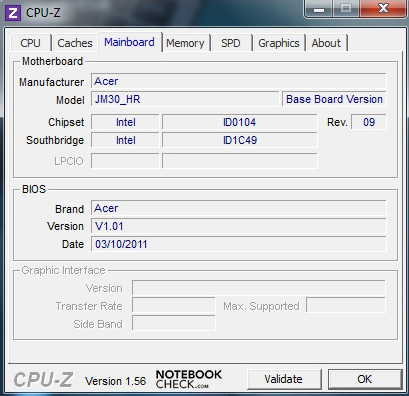The image size is (409, 396).
Task: Click the Chipset vendor Intel field
Action: click(125, 122)
